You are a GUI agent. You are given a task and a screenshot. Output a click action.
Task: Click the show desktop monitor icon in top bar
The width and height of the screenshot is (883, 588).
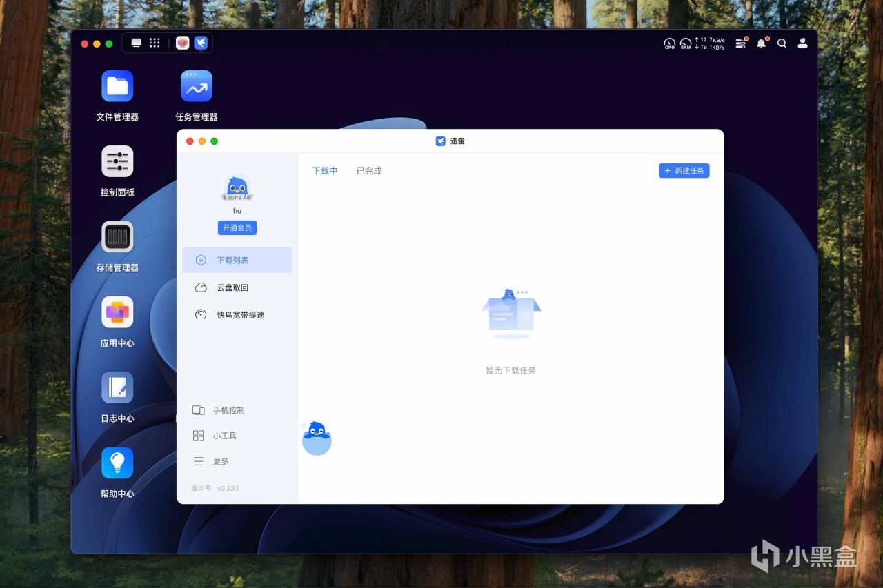click(x=137, y=43)
